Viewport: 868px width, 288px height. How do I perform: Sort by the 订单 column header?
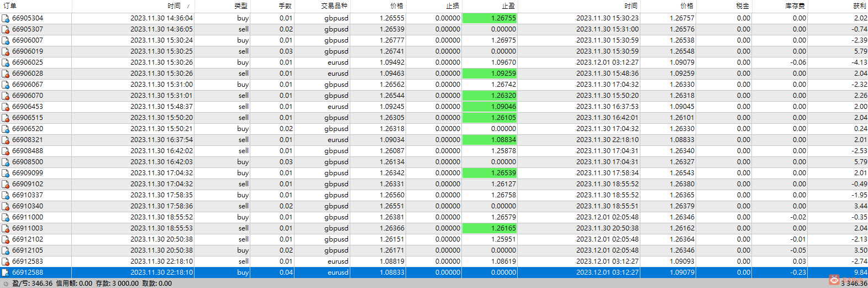tap(36, 6)
